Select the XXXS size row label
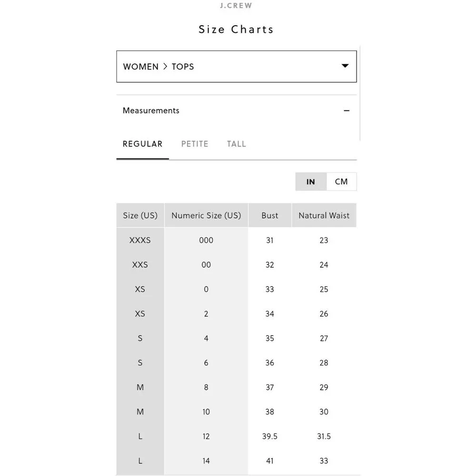476x476 pixels. pos(140,240)
